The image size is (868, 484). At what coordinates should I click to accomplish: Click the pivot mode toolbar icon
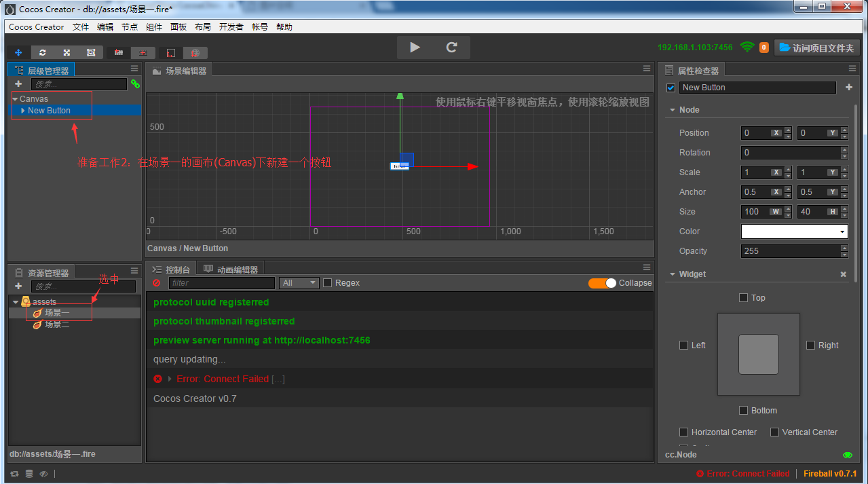119,52
